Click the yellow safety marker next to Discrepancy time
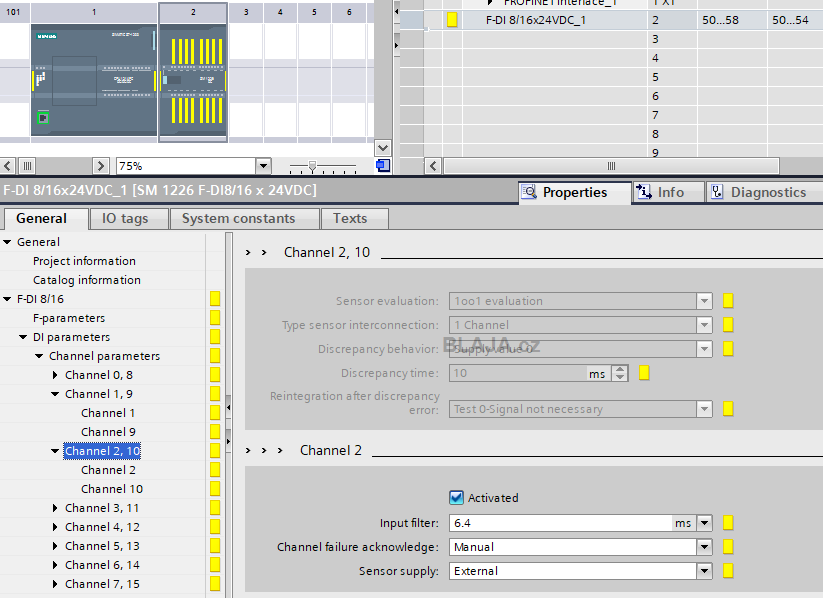The height and width of the screenshot is (598, 823). coord(644,373)
